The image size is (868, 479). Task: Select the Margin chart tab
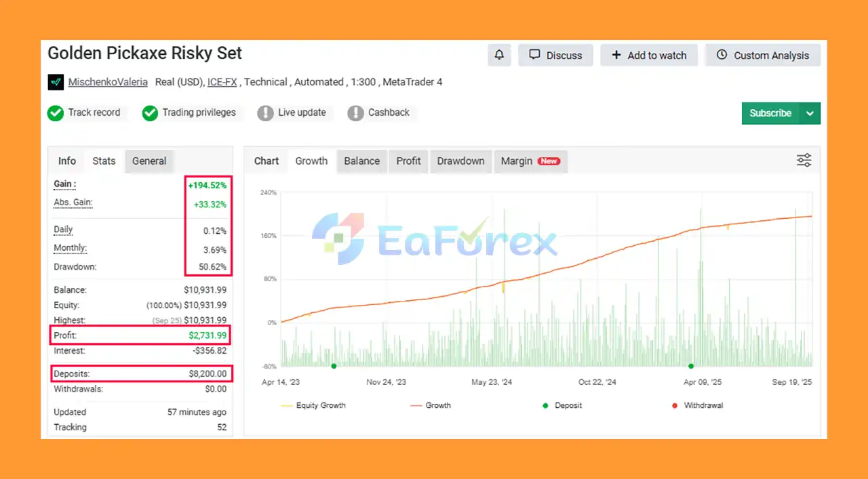(530, 161)
